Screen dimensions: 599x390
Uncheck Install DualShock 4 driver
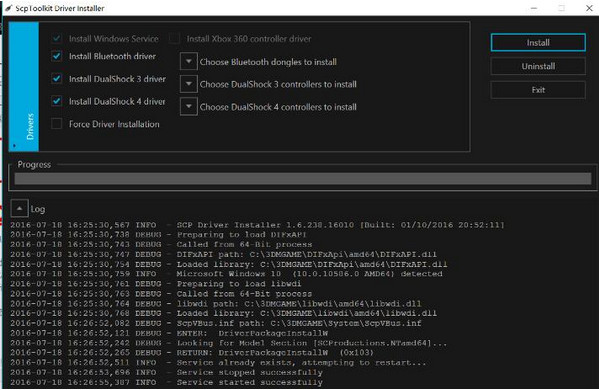coord(57,101)
